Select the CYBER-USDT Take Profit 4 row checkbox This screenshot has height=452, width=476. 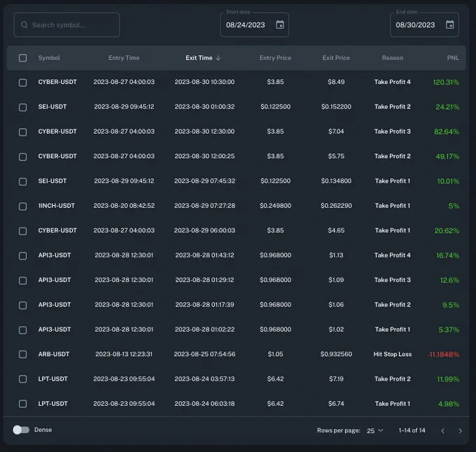click(x=23, y=83)
